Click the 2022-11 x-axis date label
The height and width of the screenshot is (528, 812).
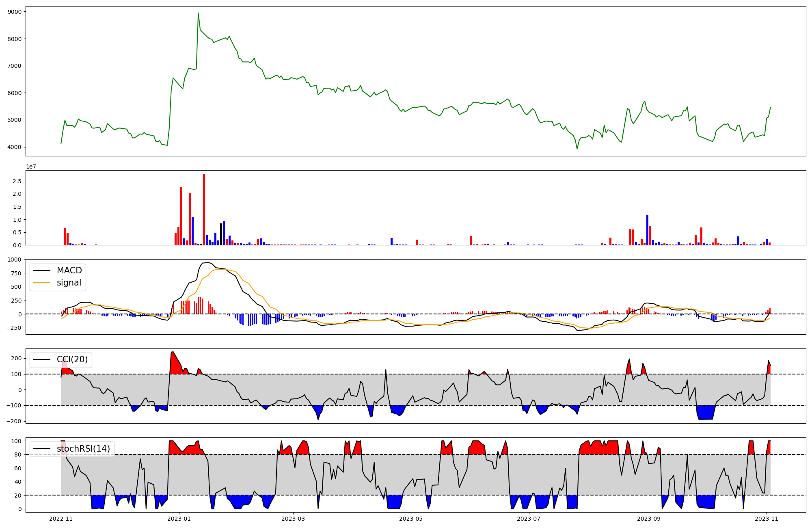[x=61, y=519]
